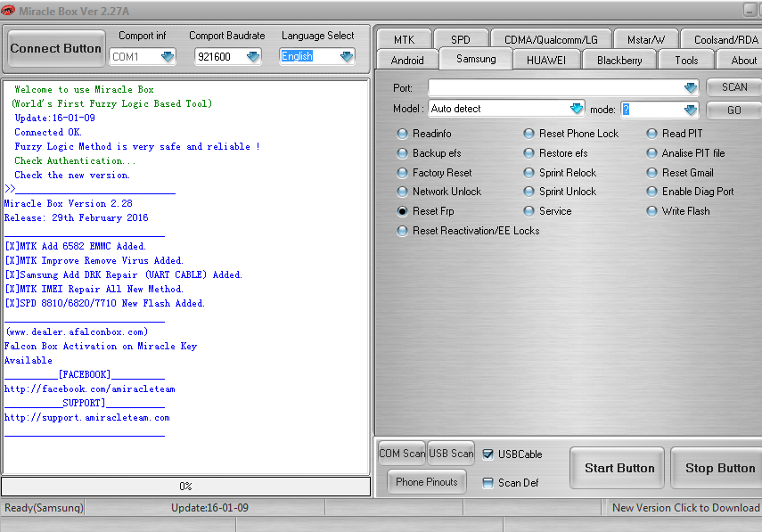This screenshot has width=762, height=532.
Task: Open the Model Auto detect dropdown
Action: click(576, 109)
